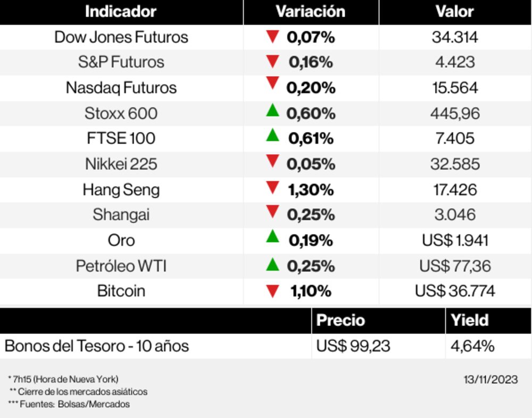Screen dimensions: 532x418
Task: Click the red down arrow in Hang Seng row
Action: point(273,187)
